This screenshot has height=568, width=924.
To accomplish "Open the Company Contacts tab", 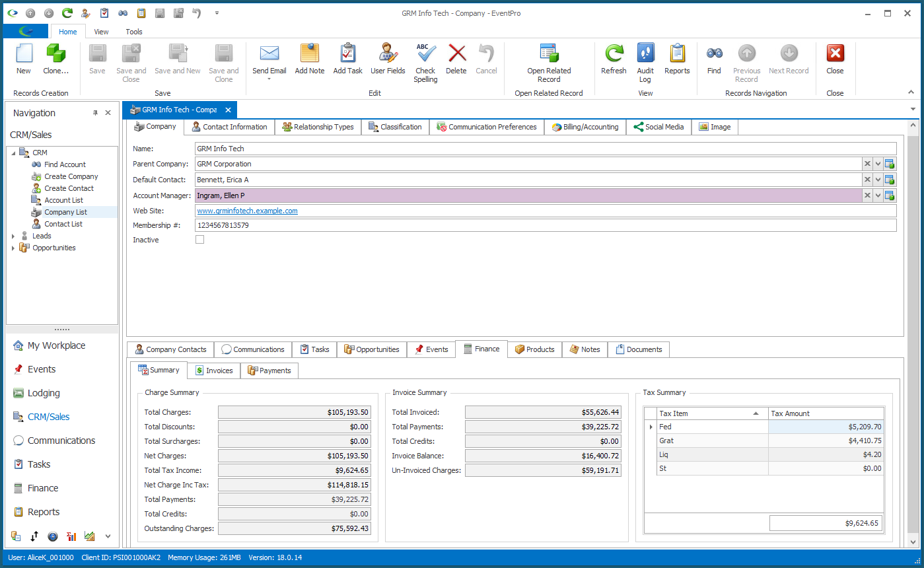I will click(x=170, y=349).
